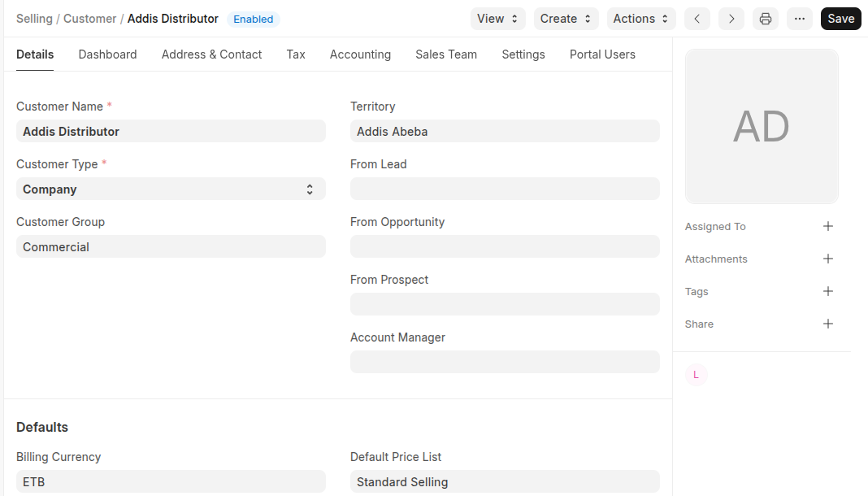Click the Customer breadcrumb link
Image resolution: width=868 pixels, height=496 pixels.
point(89,19)
